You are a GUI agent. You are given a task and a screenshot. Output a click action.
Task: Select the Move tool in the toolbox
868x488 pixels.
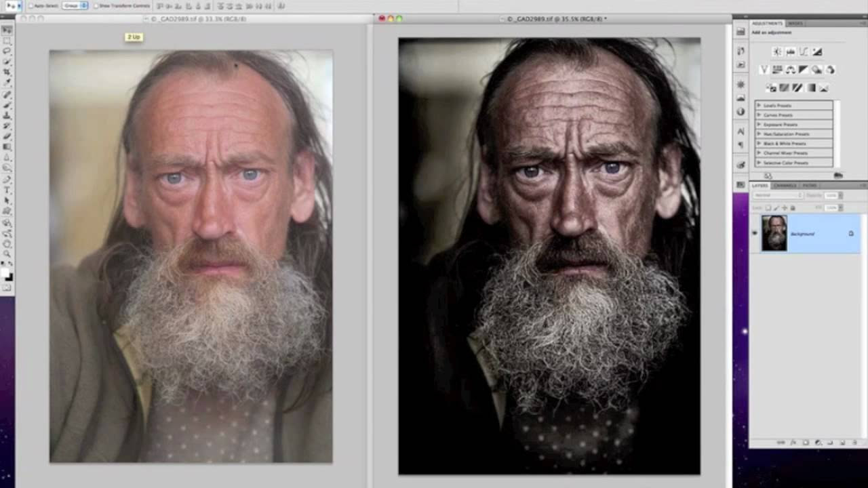(x=7, y=30)
